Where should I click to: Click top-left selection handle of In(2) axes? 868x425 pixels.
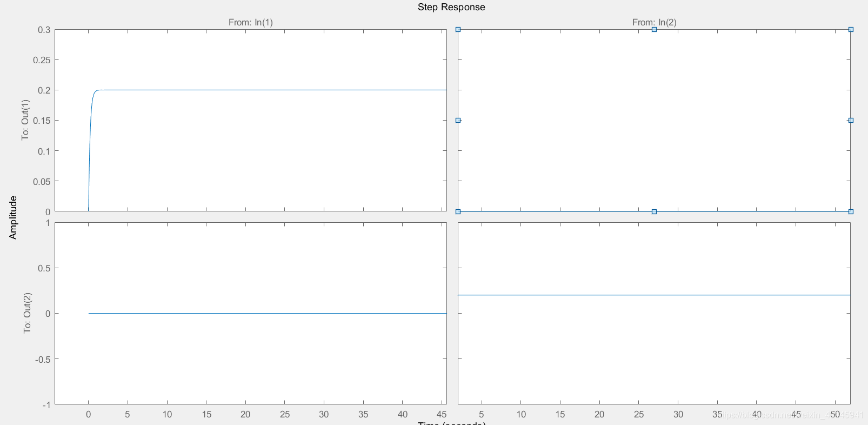pos(458,30)
